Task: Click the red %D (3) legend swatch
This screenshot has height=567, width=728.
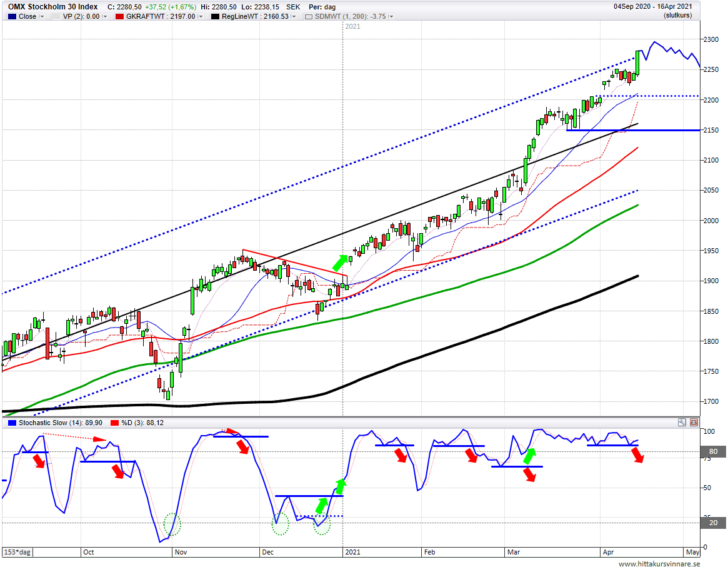Action: pos(115,423)
